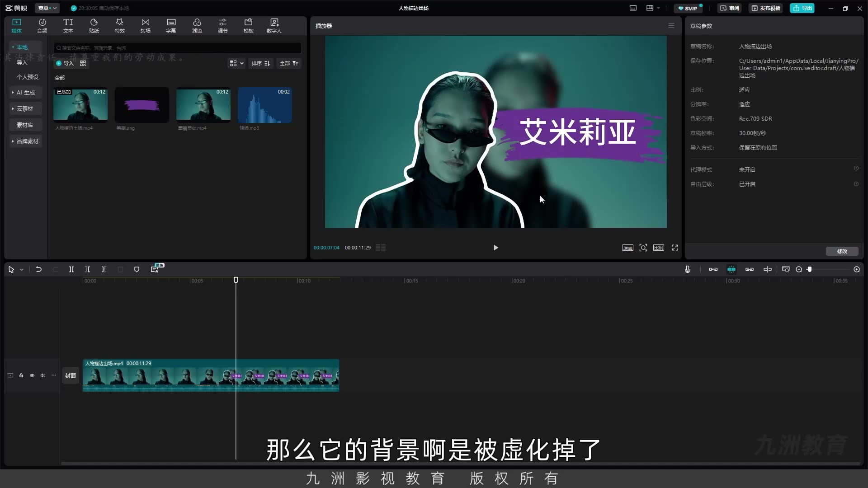Switch to the 媒体 media tab

pyautogui.click(x=17, y=26)
